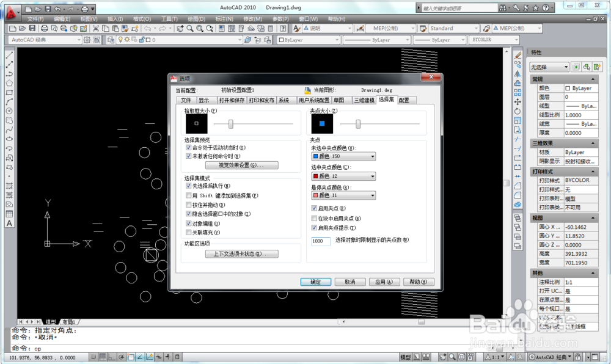Enable 按住并拖动 checkbox
The height and width of the screenshot is (364, 611).
click(189, 205)
